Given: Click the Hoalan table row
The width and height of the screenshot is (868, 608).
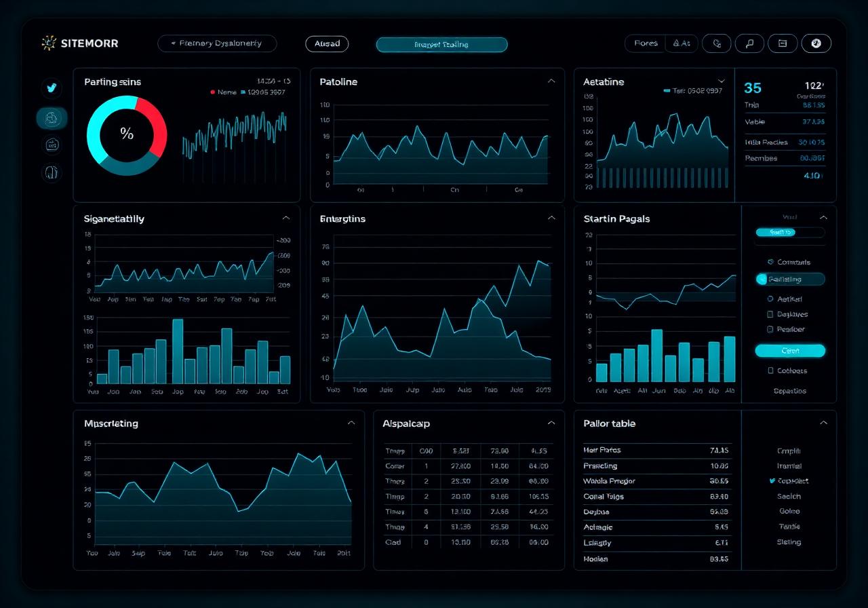Looking at the screenshot, I should click(656, 559).
